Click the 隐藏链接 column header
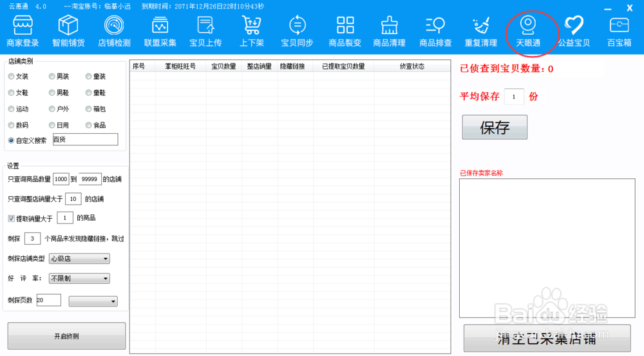 [x=295, y=66]
